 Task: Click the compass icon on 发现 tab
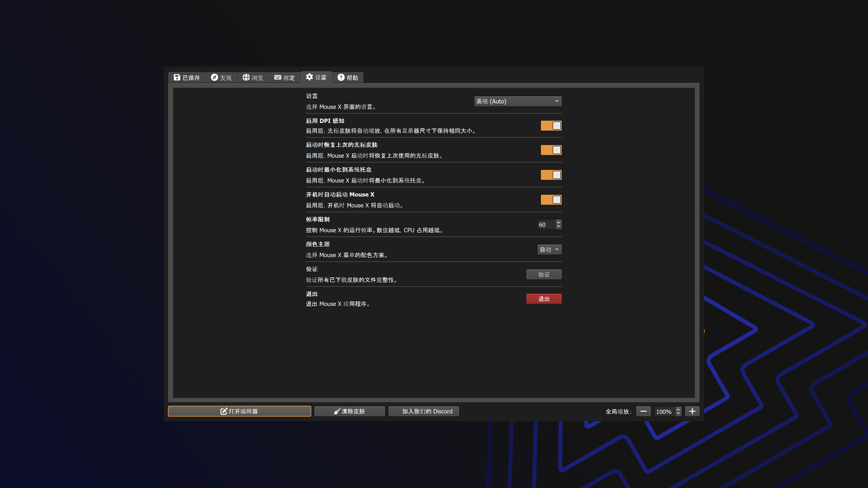[214, 77]
